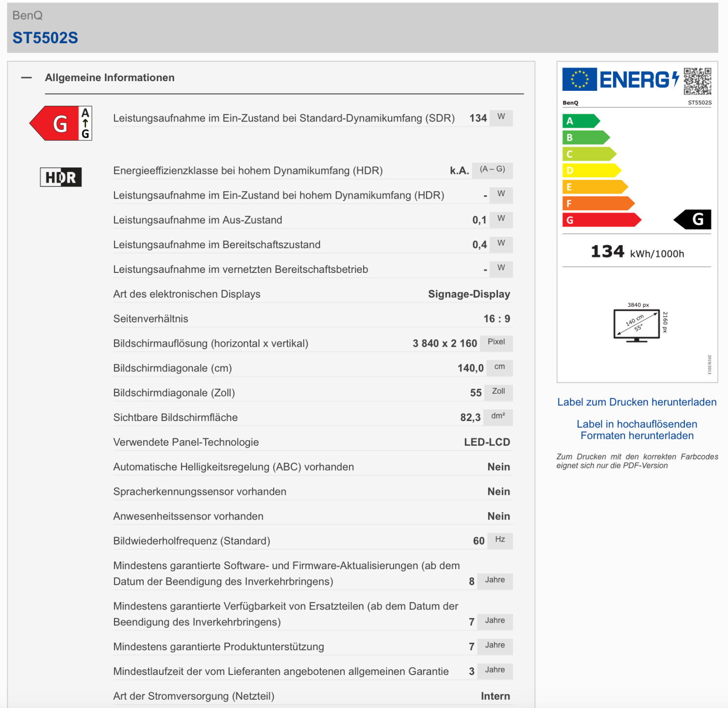Click the black G rating arrow on label
This screenshot has height=708, width=728.
(x=693, y=219)
